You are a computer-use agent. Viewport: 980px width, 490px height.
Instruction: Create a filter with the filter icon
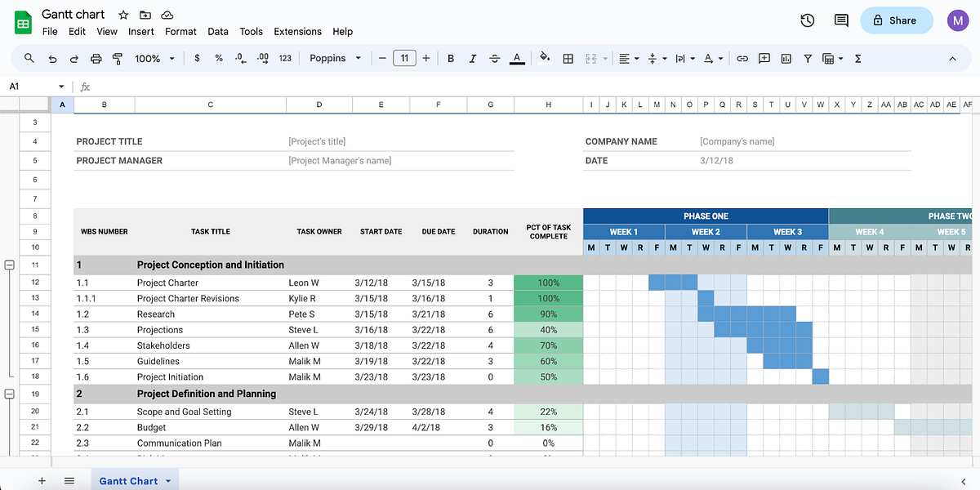[x=806, y=58]
